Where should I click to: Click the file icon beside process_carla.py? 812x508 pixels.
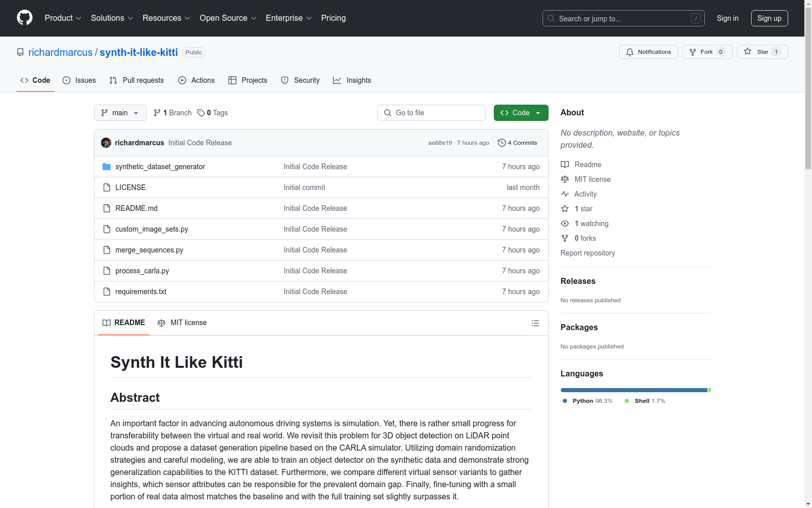click(x=107, y=271)
